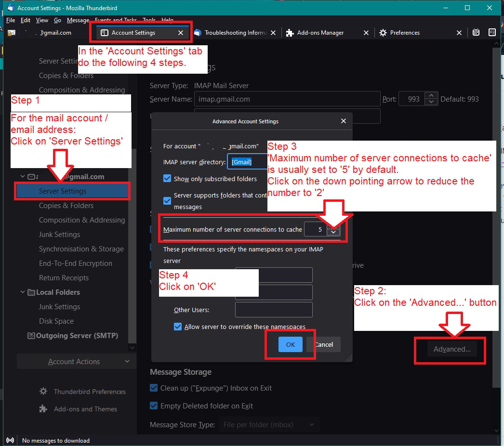Open the Edit menu
Screen dimensions: 504x446
[26, 20]
